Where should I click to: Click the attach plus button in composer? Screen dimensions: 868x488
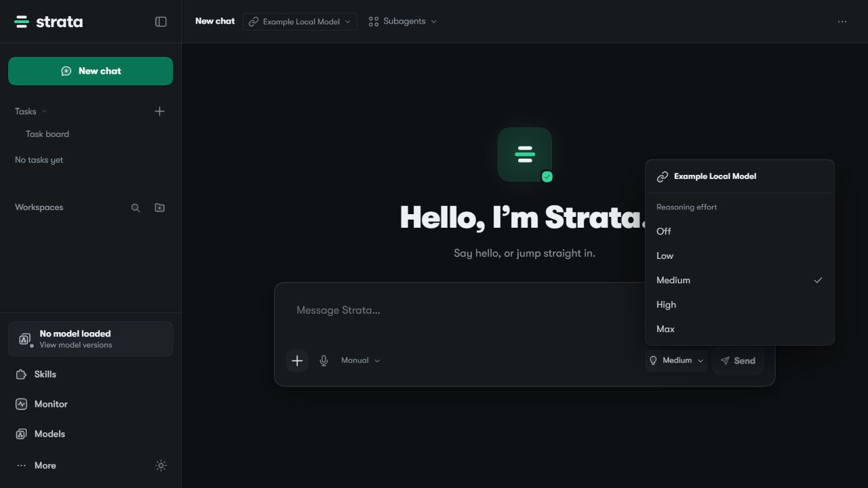[297, 361]
